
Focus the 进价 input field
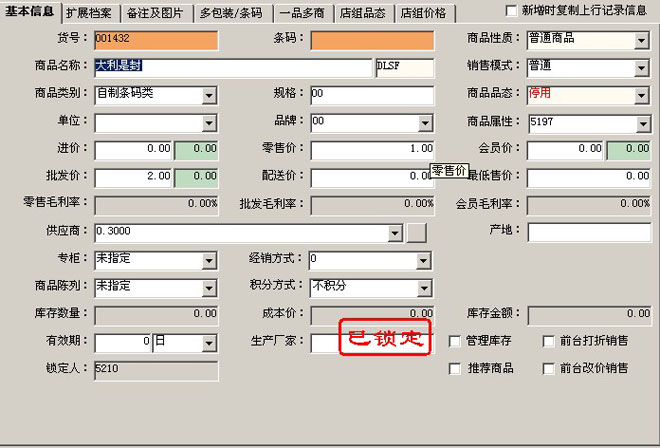pyautogui.click(x=133, y=150)
